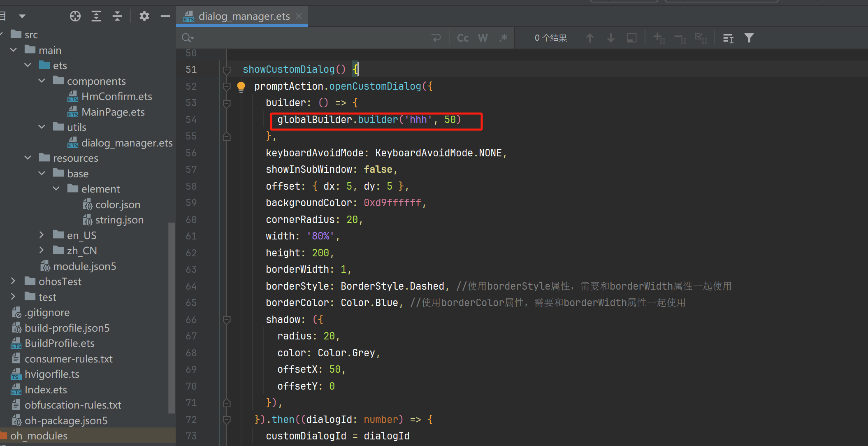This screenshot has width=868, height=446.
Task: Collapse the element folder
Action: (56, 188)
